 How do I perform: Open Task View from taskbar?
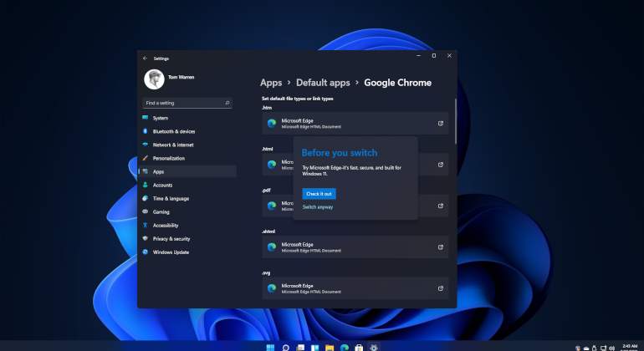tap(300, 348)
